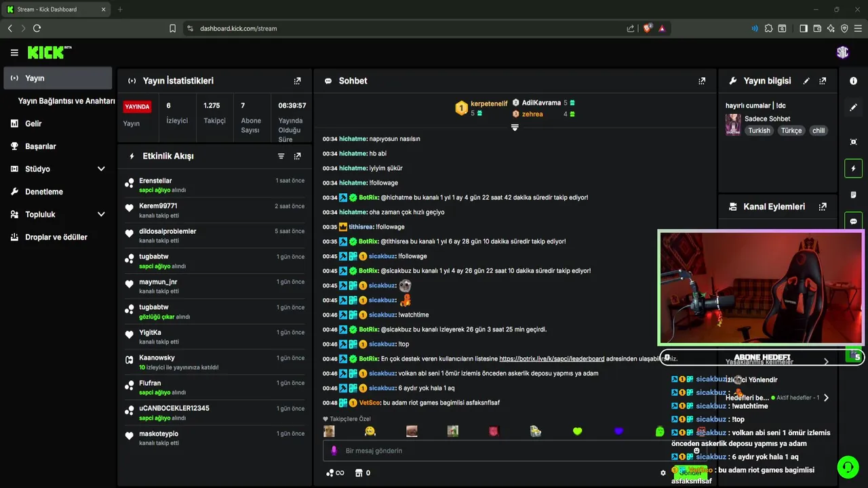Image resolution: width=868 pixels, height=488 pixels.
Task: Insert the purple heart emote
Action: click(618, 431)
